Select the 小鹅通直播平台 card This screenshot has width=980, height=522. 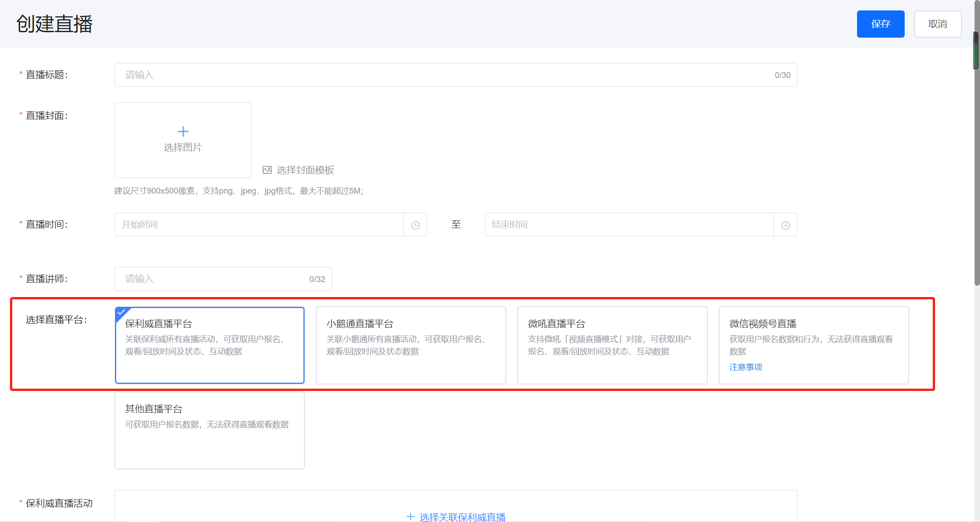[411, 345]
